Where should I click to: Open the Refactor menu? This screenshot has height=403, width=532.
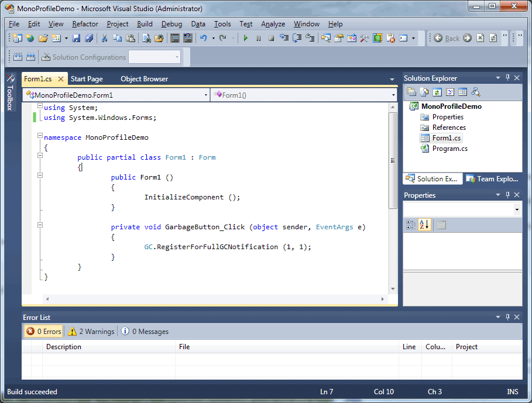[x=85, y=24]
